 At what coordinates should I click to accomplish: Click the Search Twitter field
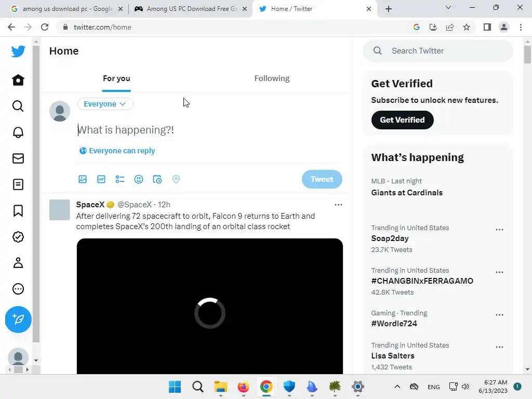click(x=438, y=51)
